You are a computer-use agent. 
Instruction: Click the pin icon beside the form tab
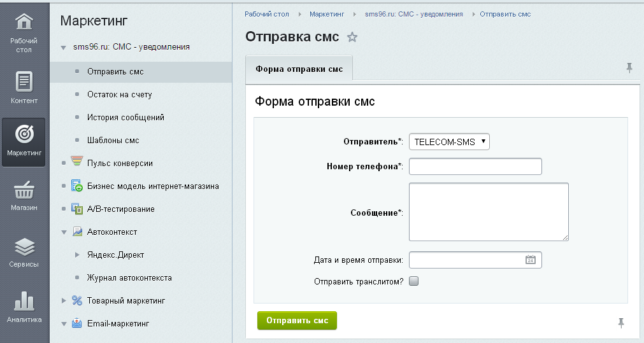629,68
